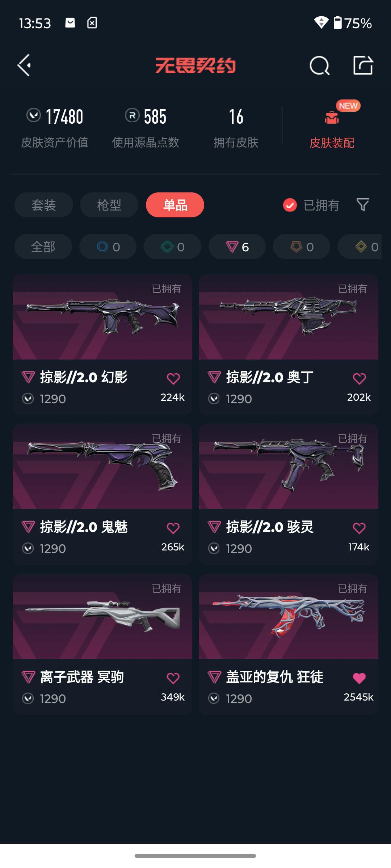The height and width of the screenshot is (868, 391).
Task: Filter by pink triangle tier showing 6
Action: click(x=237, y=247)
